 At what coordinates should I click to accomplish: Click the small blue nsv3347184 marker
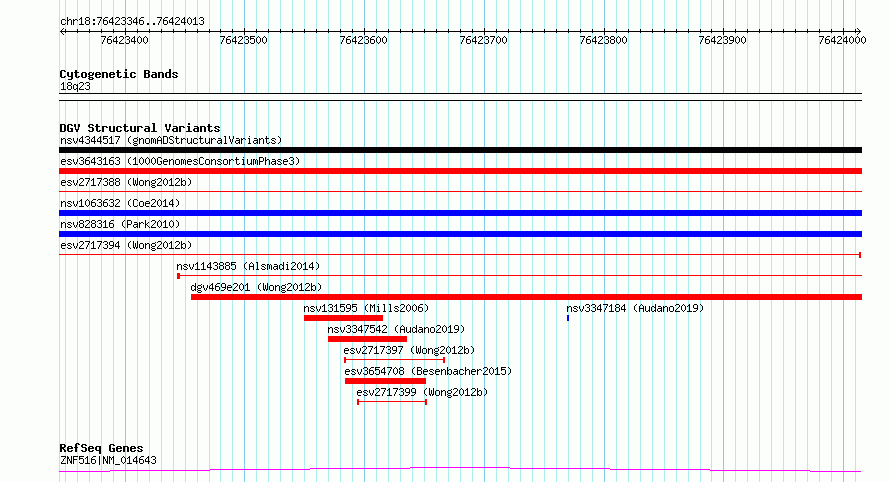[568, 318]
